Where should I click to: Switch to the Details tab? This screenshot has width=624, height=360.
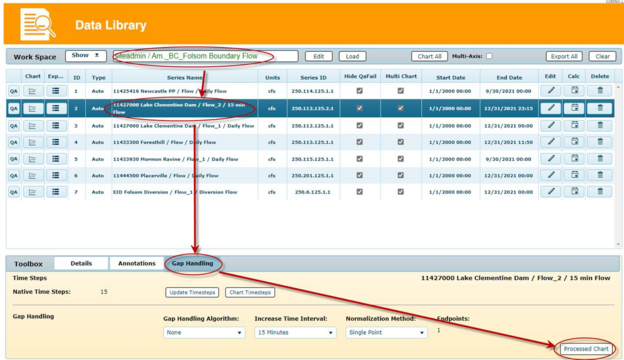(x=81, y=263)
